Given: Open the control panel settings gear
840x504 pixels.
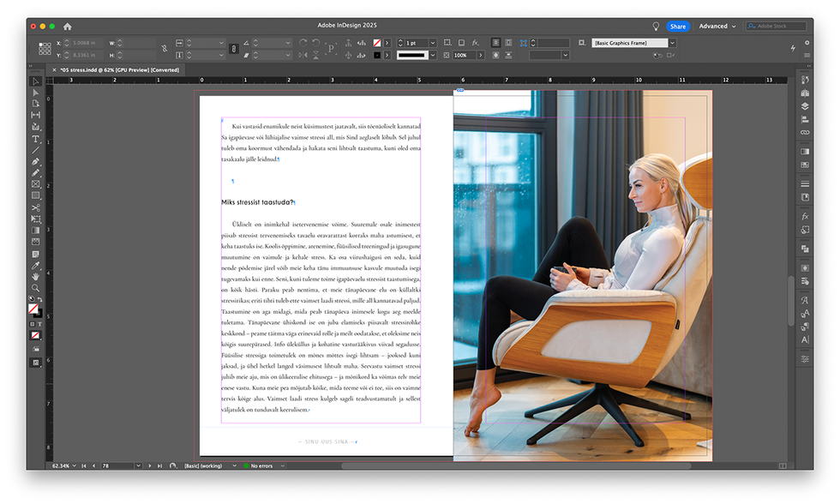Looking at the screenshot, I should [x=807, y=43].
